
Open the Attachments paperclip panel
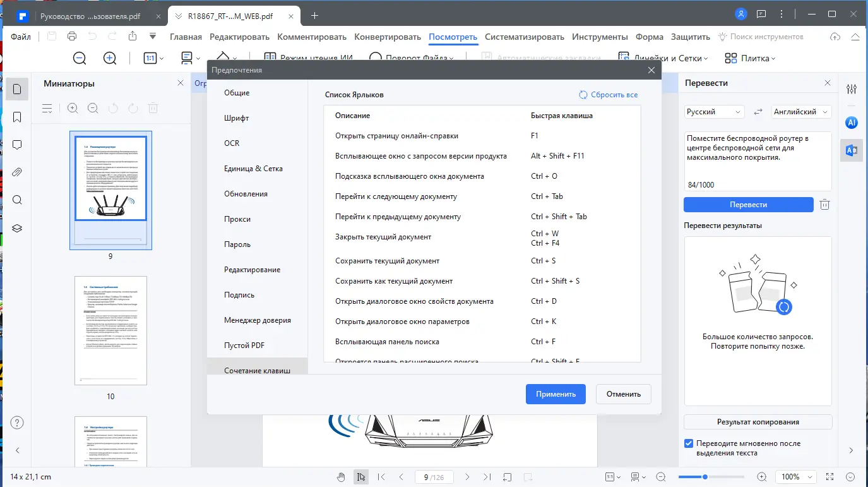pos(17,172)
